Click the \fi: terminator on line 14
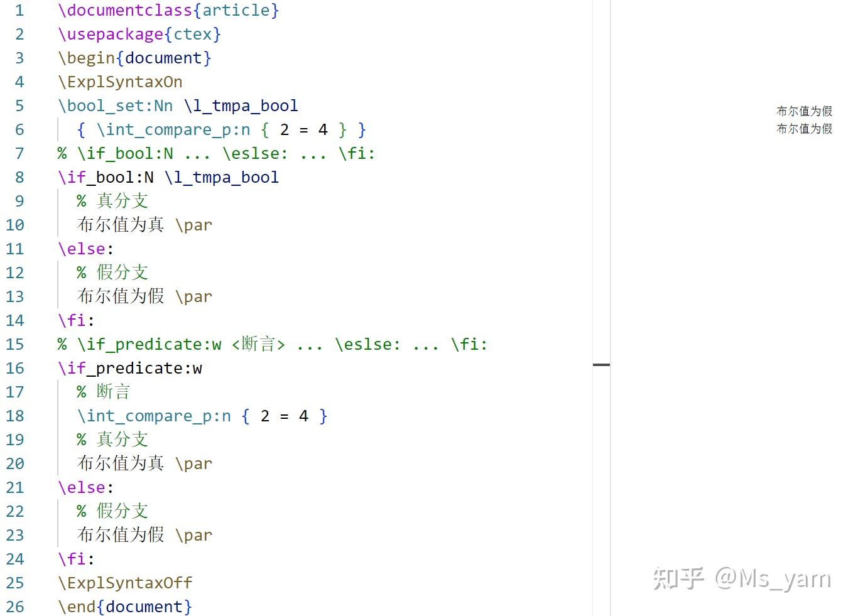Screen dimensions: 853x616 (74, 320)
